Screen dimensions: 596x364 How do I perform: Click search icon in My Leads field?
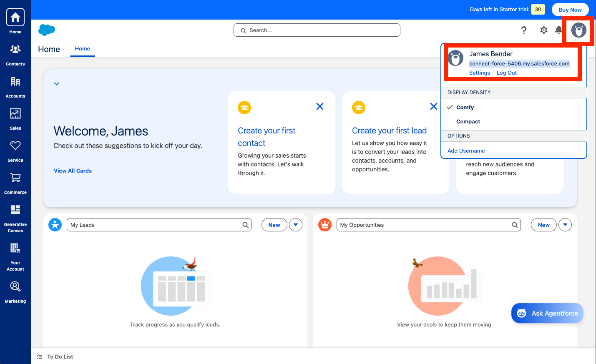tap(246, 225)
